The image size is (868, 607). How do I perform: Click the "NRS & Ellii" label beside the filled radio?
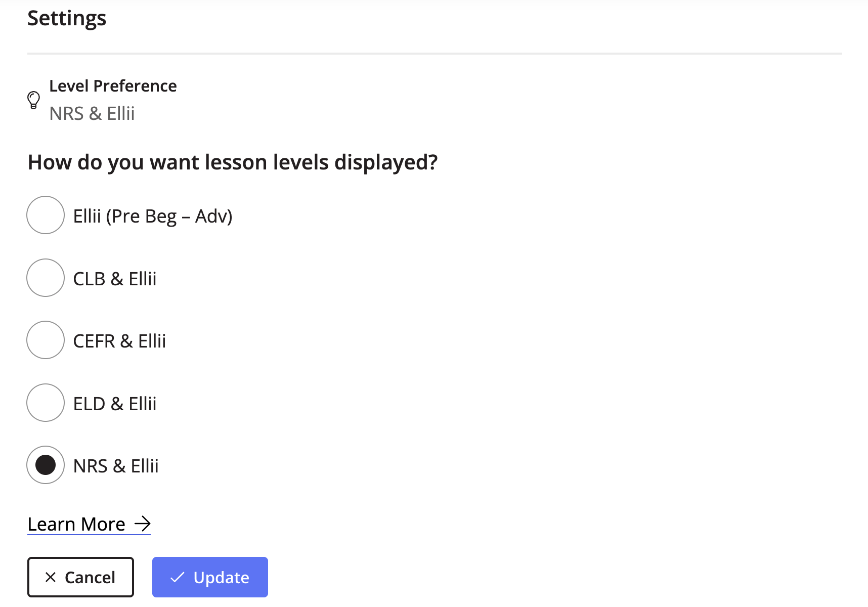click(x=116, y=466)
